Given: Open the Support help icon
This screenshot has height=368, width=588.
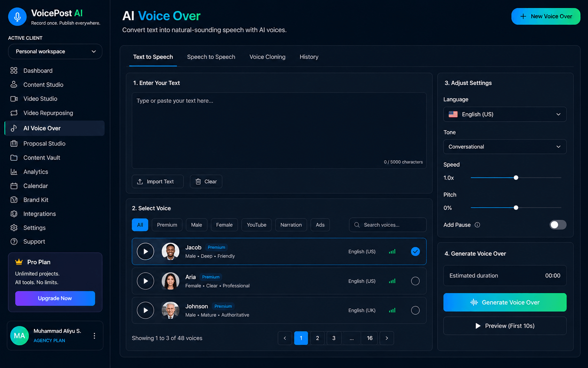Looking at the screenshot, I should [14, 241].
